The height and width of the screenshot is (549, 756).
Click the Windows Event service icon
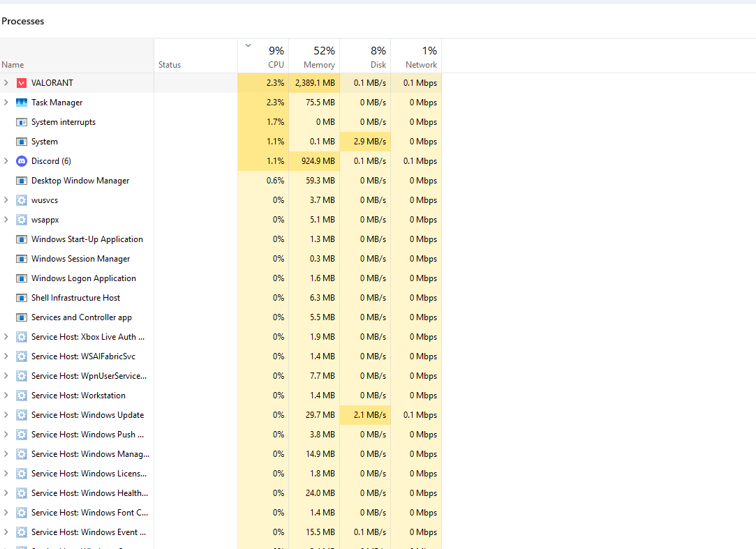[x=21, y=532]
